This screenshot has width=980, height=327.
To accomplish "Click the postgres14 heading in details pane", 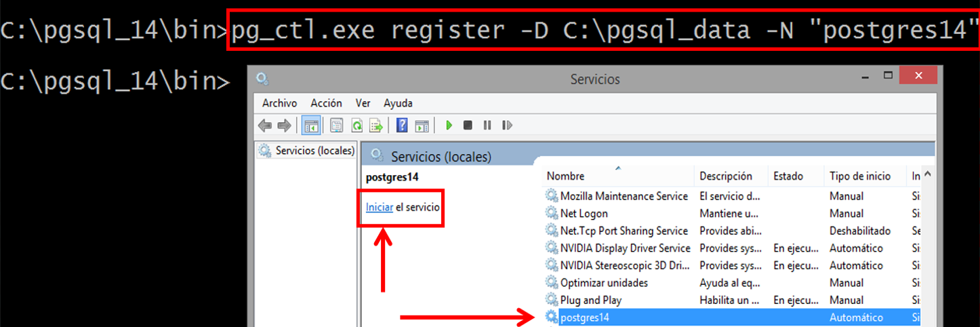I will (392, 176).
